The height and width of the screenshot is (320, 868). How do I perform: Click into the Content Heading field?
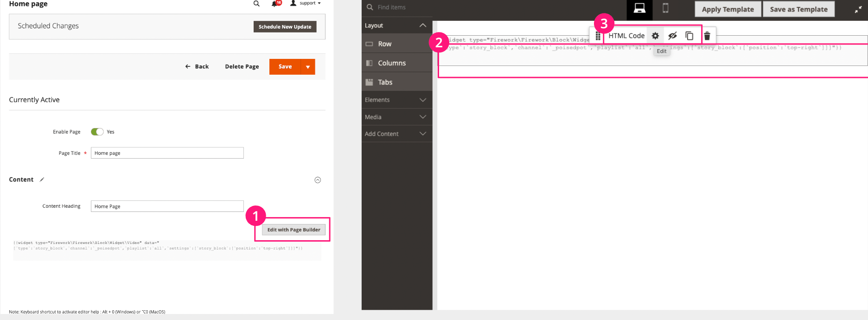coord(167,206)
